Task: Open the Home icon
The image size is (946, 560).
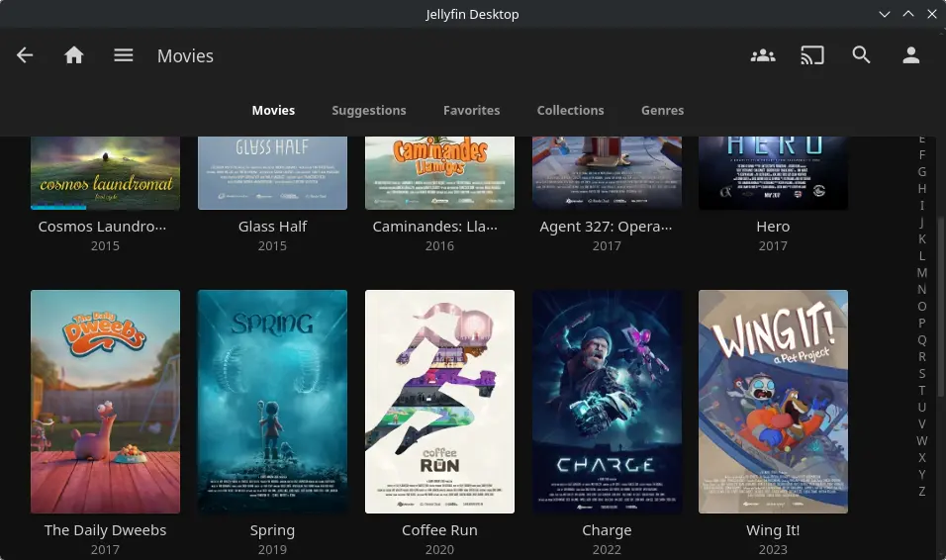Action: pos(73,55)
